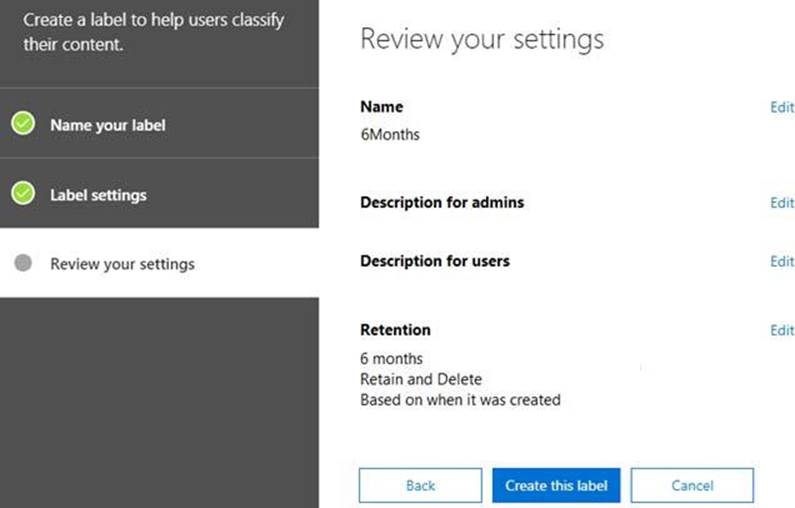
Task: Edit the Description for admins
Action: pos(781,202)
